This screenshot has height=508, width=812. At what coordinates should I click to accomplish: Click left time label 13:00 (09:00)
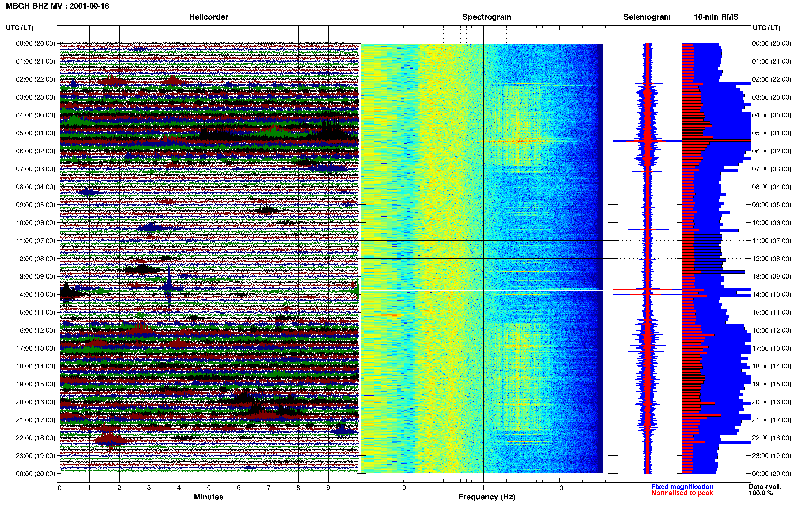tap(36, 277)
